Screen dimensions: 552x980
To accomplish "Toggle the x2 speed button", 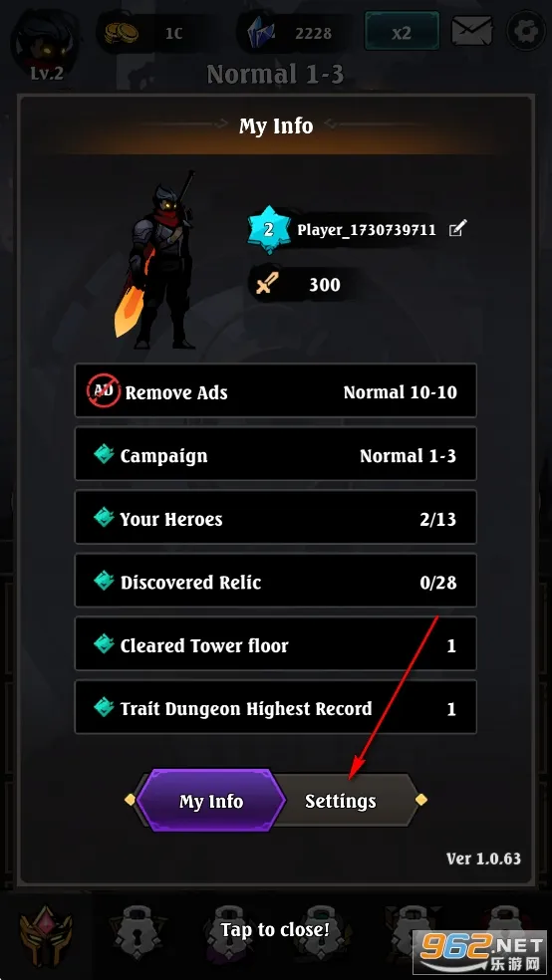I will [402, 33].
